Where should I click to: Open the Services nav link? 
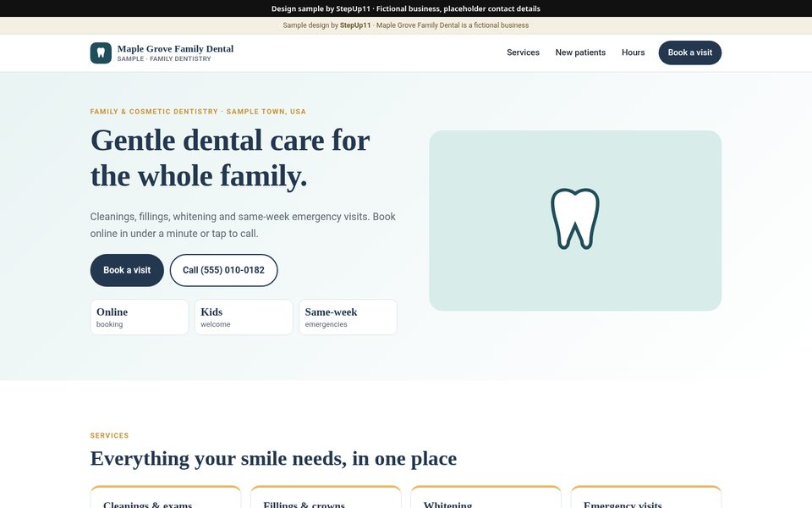[523, 52]
